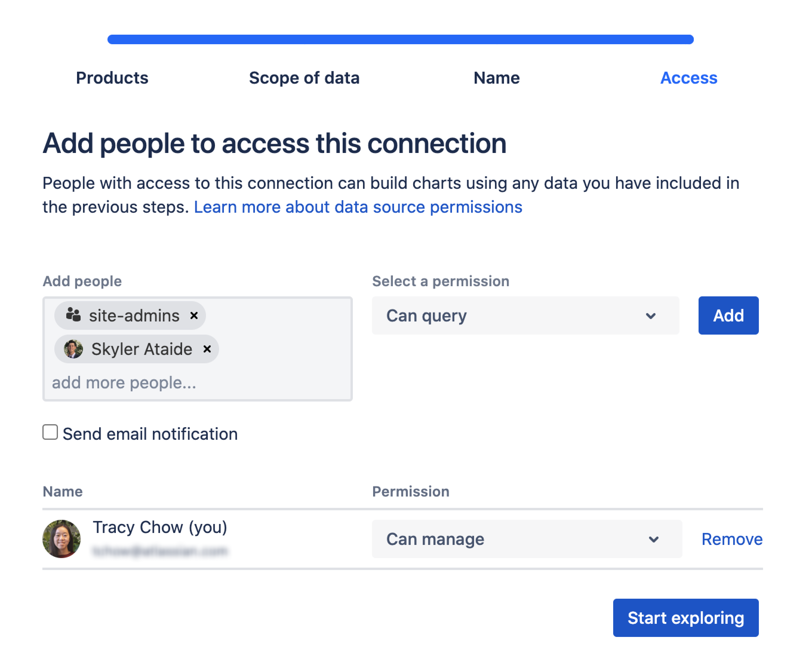This screenshot has width=812, height=668.
Task: Go to the Name step
Action: (496, 78)
